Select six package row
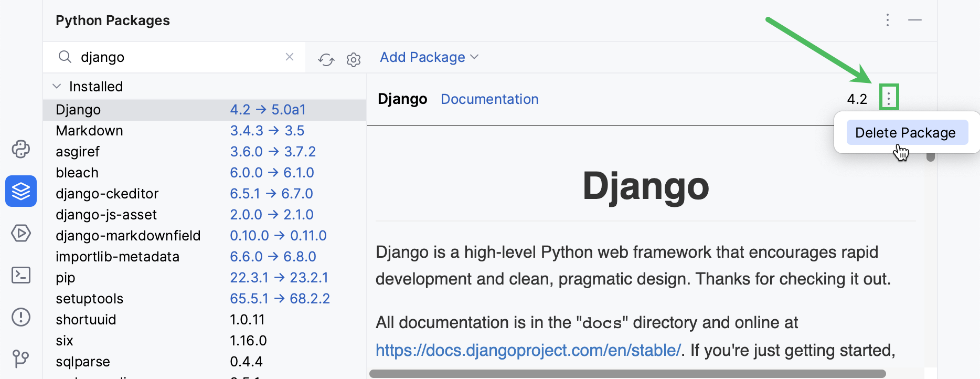Viewport: 980px width, 379px height. click(205, 341)
